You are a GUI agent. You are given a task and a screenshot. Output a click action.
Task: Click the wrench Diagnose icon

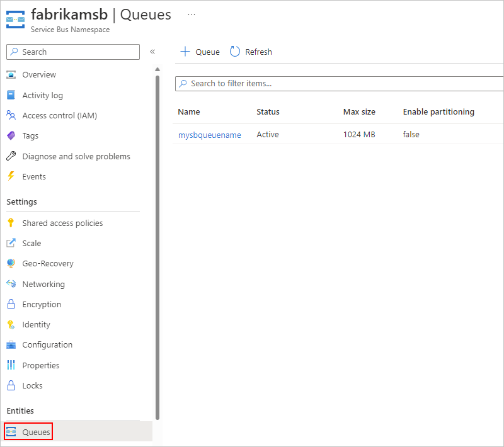tap(11, 156)
